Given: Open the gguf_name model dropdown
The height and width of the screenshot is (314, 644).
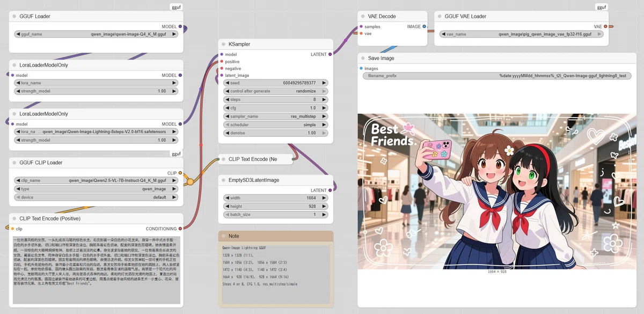Looking at the screenshot, I should 96,34.
